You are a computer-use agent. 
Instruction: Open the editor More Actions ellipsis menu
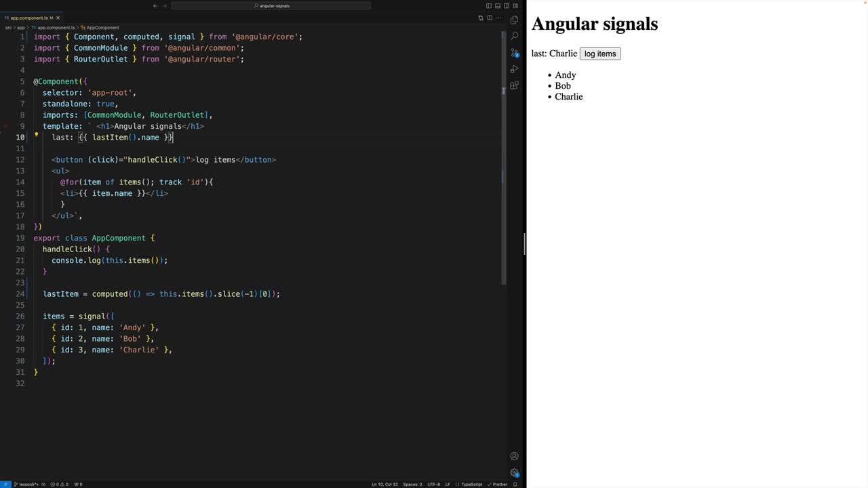[498, 18]
